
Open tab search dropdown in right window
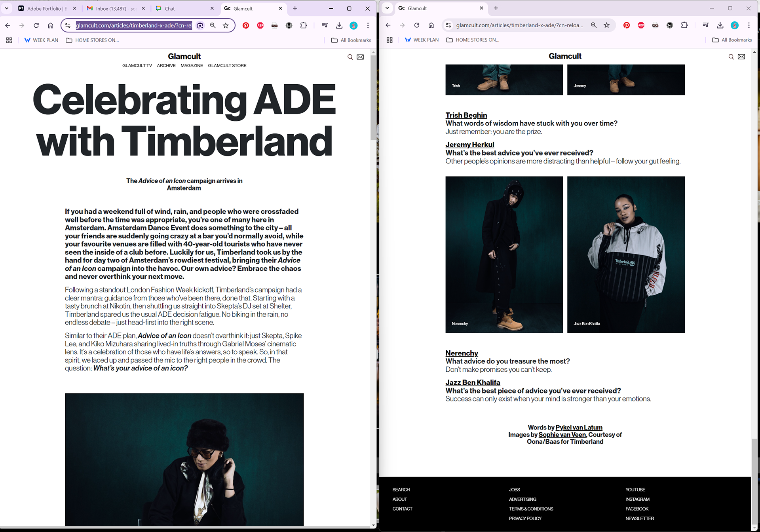pos(387,8)
